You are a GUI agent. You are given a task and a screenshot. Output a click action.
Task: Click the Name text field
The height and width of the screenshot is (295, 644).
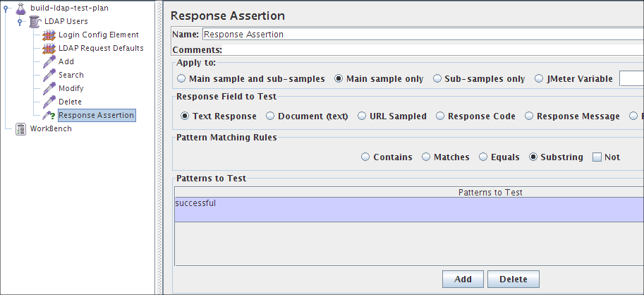click(422, 34)
